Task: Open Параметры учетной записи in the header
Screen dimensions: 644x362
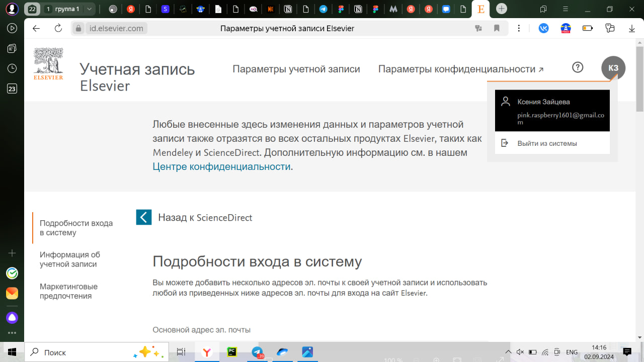Action: [x=296, y=69]
